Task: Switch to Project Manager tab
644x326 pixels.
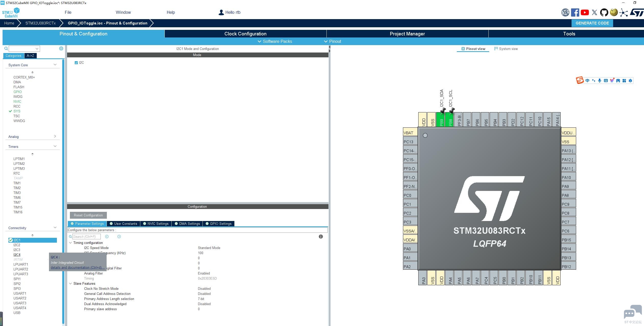Action: coord(407,34)
